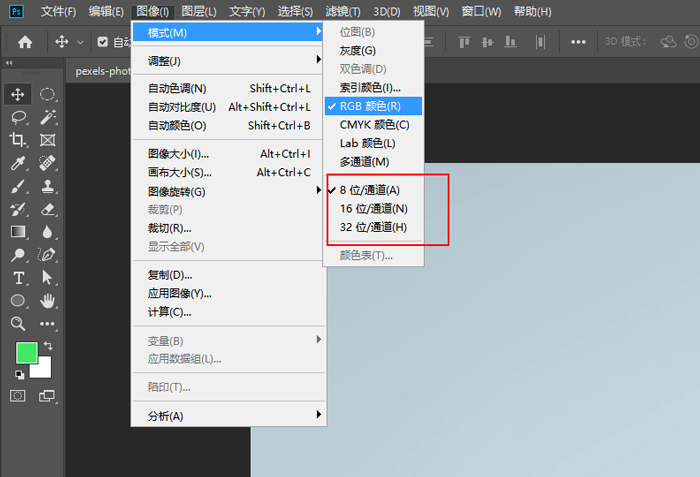This screenshot has height=477, width=700.
Task: Click the Home icon in options bar
Action: pyautogui.click(x=25, y=42)
